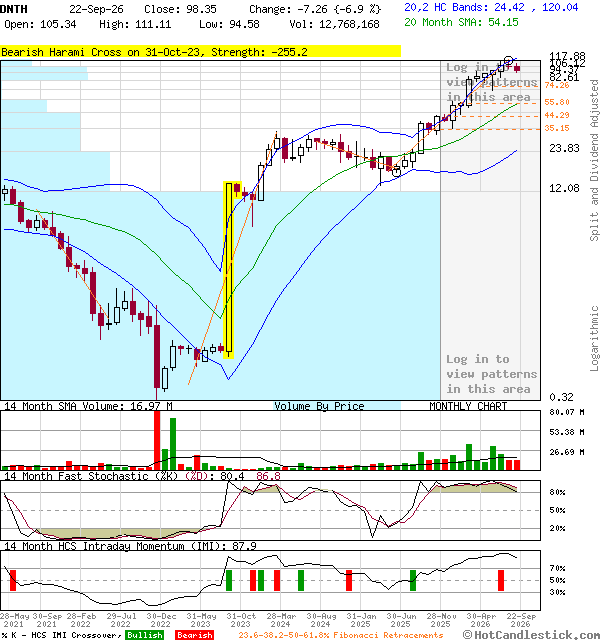Click the upper 'Log in to view patterns' text
The image size is (600, 640).
tap(491, 82)
